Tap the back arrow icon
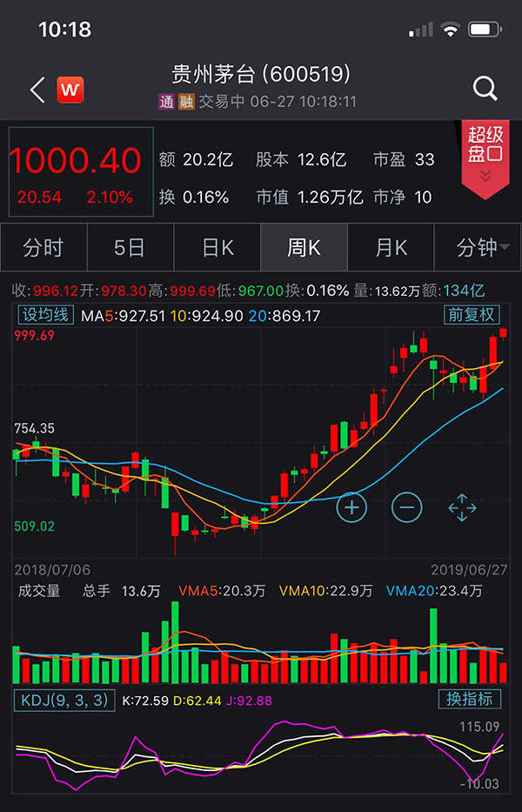 click(37, 90)
